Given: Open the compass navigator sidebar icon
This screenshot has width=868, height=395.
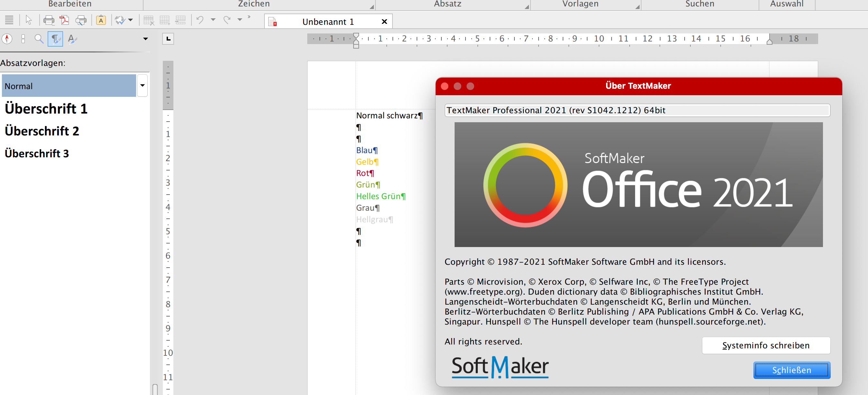Looking at the screenshot, I should click(7, 39).
